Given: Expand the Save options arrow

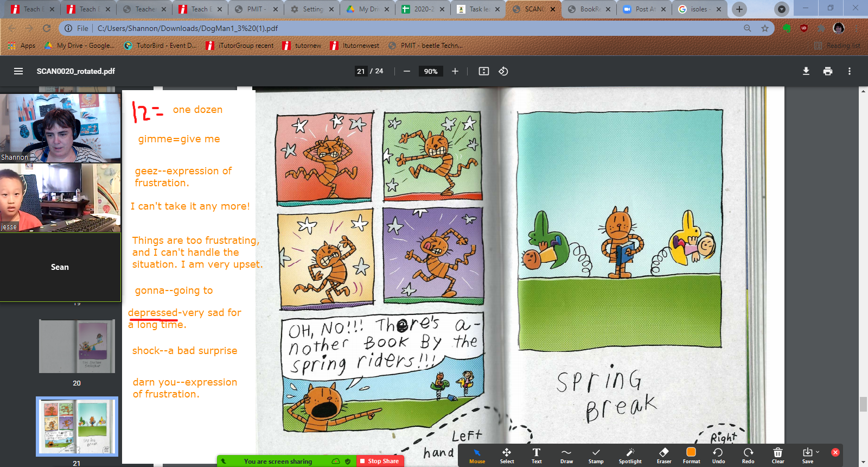Looking at the screenshot, I should click(818, 452).
